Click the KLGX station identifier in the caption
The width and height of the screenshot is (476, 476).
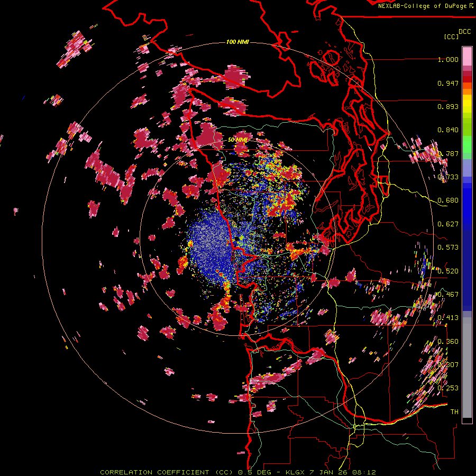(x=295, y=472)
